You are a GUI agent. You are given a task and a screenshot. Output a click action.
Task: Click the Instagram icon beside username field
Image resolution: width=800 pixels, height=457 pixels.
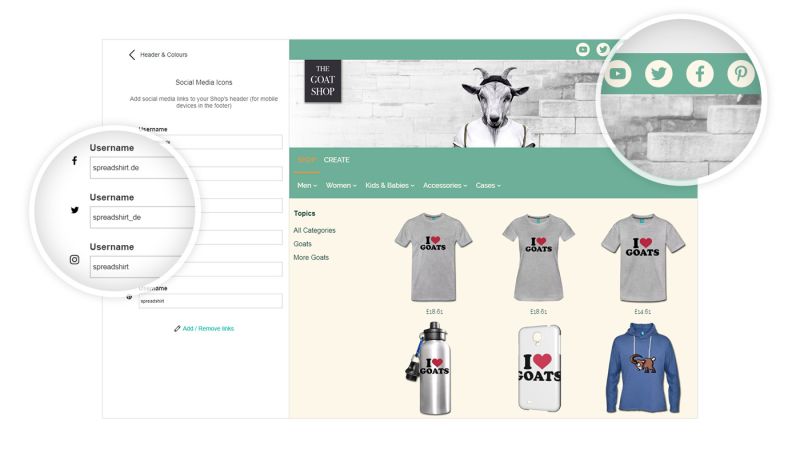[74, 260]
